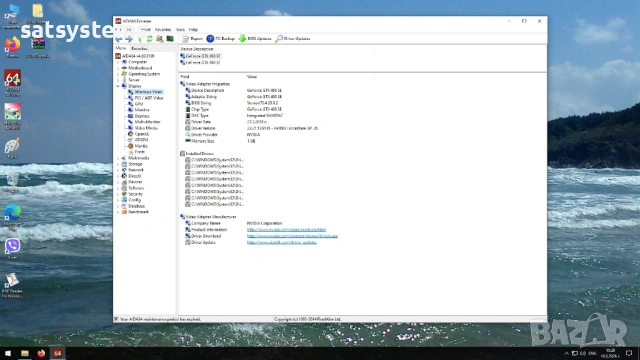Expand the Computer tree node arrow

118,62
